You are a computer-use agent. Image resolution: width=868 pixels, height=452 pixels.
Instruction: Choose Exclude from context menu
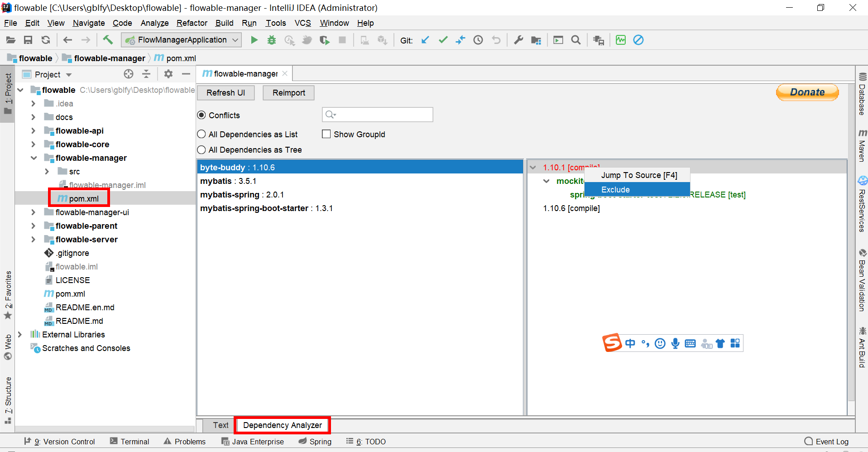pyautogui.click(x=637, y=189)
